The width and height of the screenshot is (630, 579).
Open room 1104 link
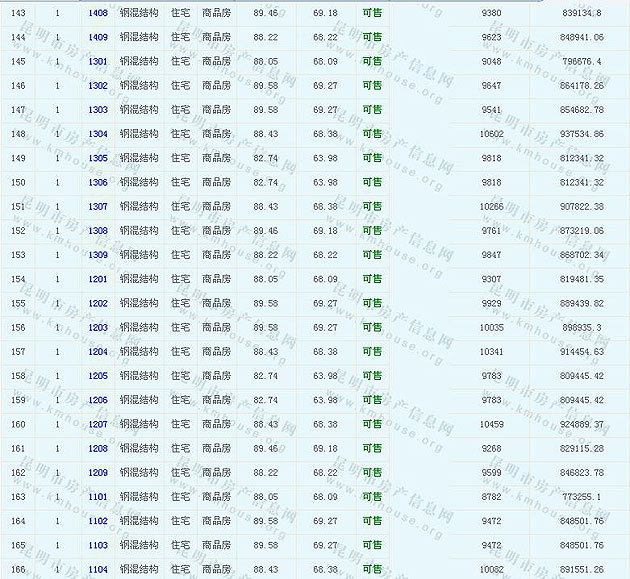tap(97, 569)
